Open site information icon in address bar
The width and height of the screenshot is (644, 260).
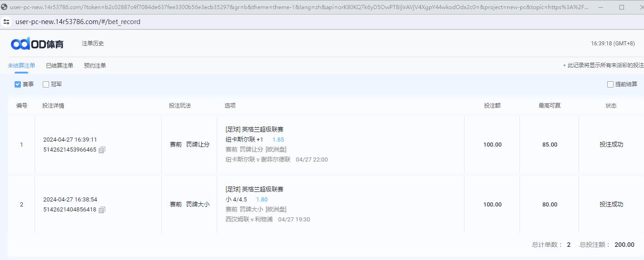pyautogui.click(x=6, y=22)
